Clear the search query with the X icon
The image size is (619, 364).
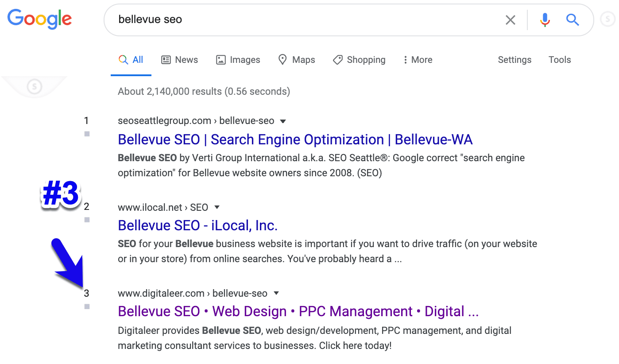coord(510,19)
